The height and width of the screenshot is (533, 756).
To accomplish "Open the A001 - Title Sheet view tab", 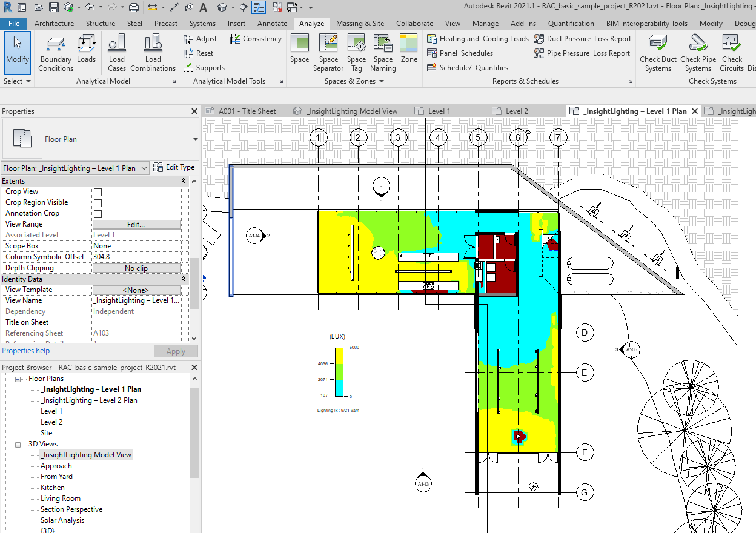I will (240, 111).
